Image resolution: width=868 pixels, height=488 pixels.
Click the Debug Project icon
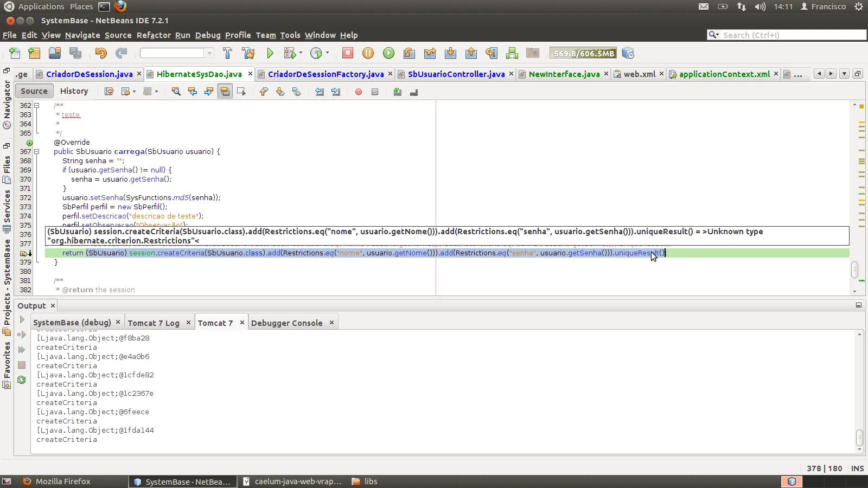pos(290,53)
